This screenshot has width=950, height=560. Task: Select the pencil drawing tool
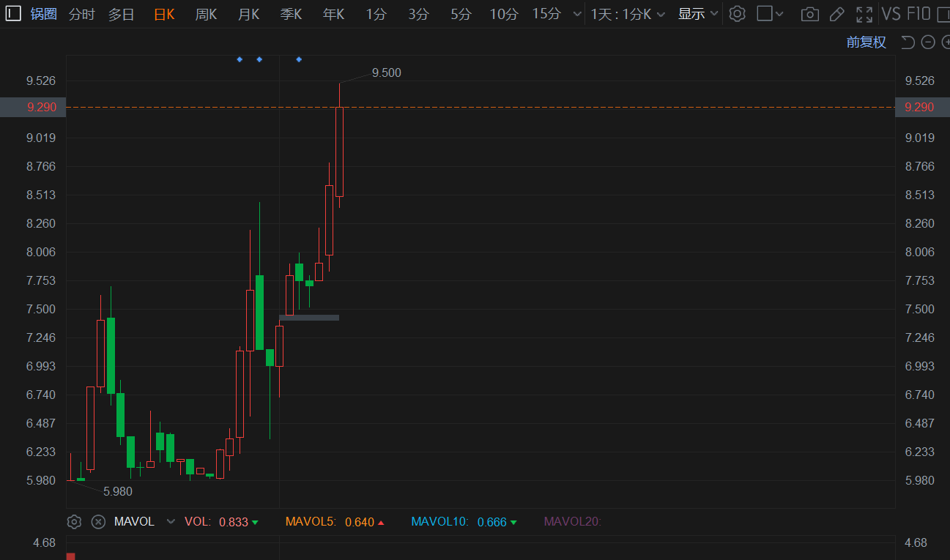836,14
